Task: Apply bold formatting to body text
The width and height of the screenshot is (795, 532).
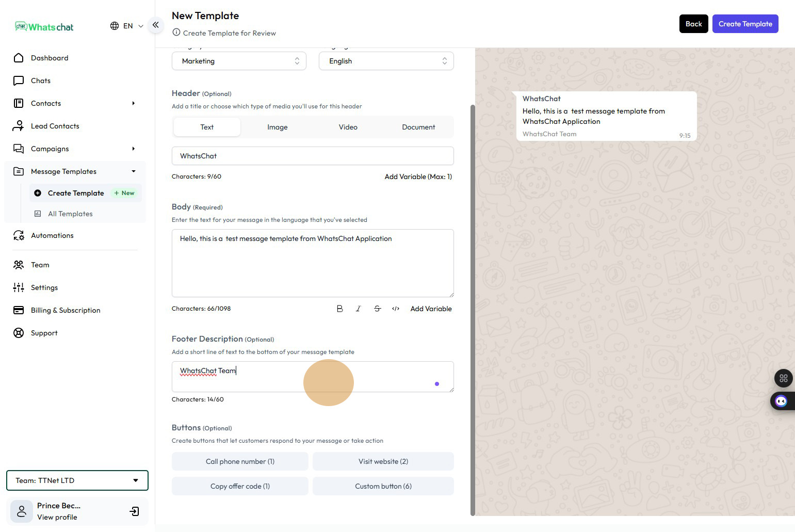Action: point(339,309)
